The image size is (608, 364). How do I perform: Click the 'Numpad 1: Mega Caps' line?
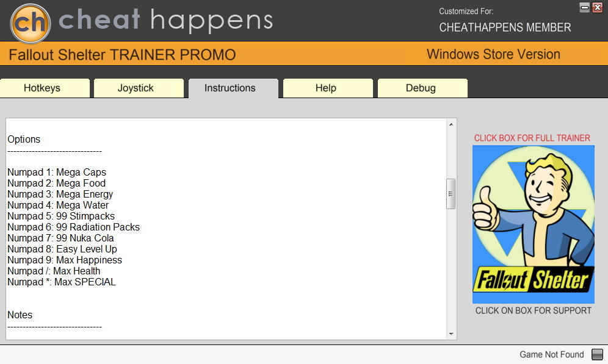pos(57,173)
